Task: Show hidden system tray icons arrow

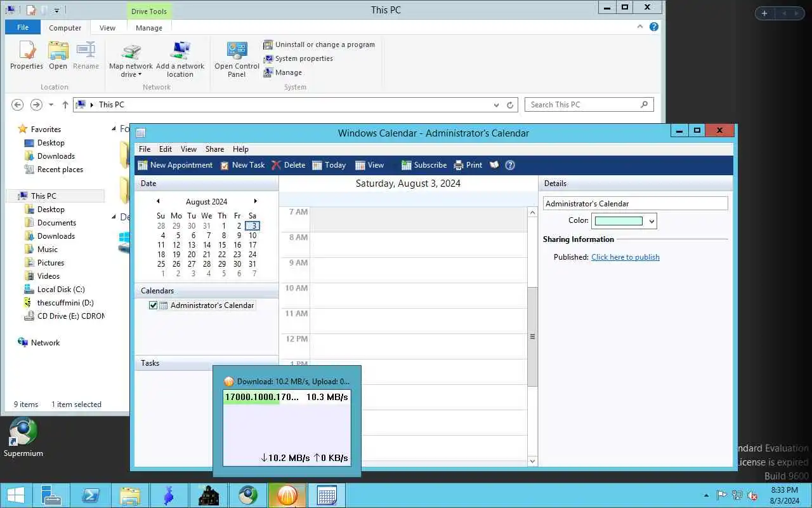Action: tap(707, 495)
